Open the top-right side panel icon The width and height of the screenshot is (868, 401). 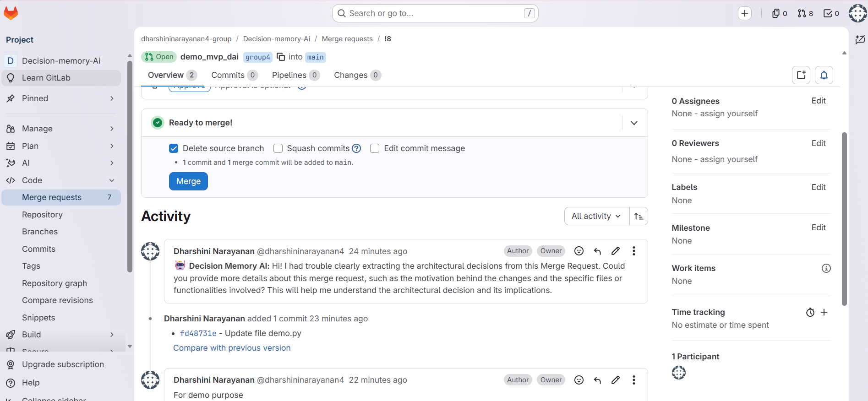pos(860,40)
